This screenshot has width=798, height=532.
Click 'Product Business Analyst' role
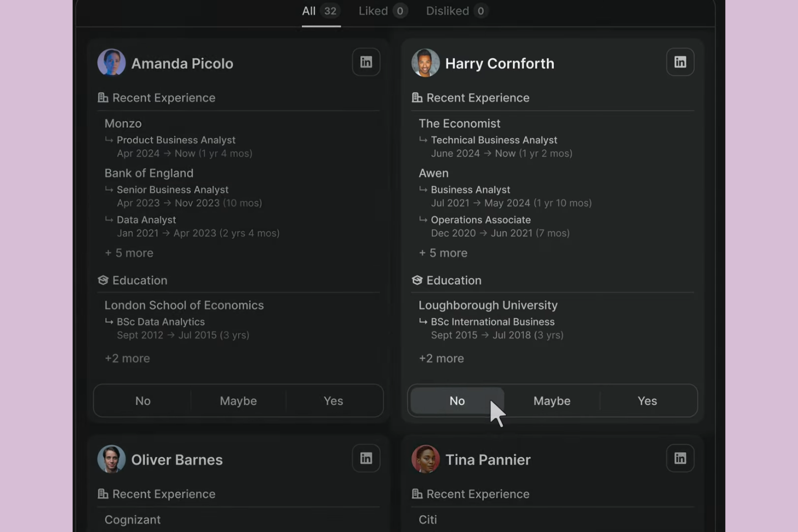click(x=176, y=140)
